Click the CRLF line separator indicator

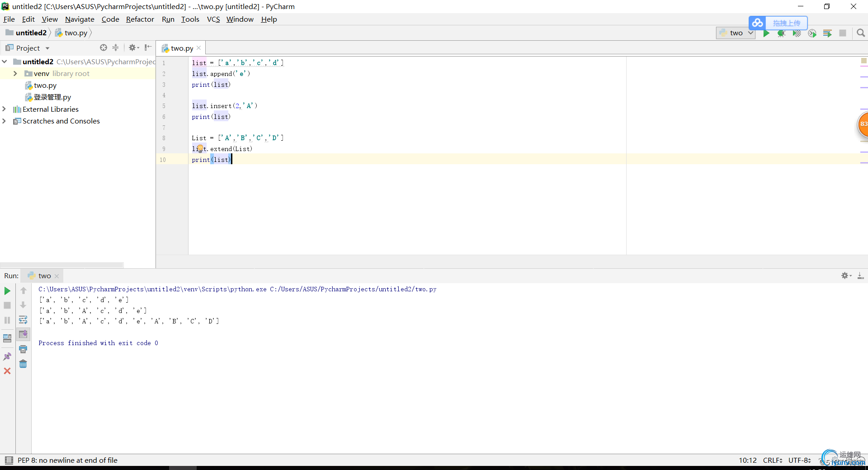point(772,460)
